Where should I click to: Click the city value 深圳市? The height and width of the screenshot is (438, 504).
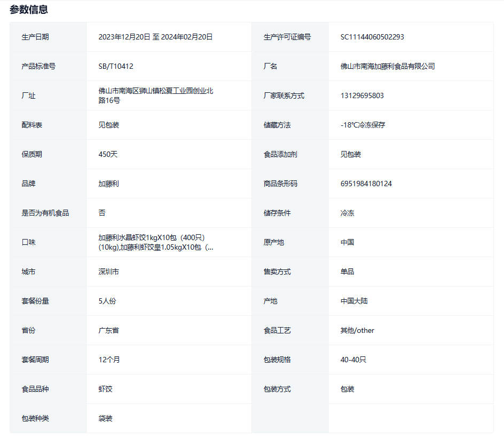click(109, 272)
